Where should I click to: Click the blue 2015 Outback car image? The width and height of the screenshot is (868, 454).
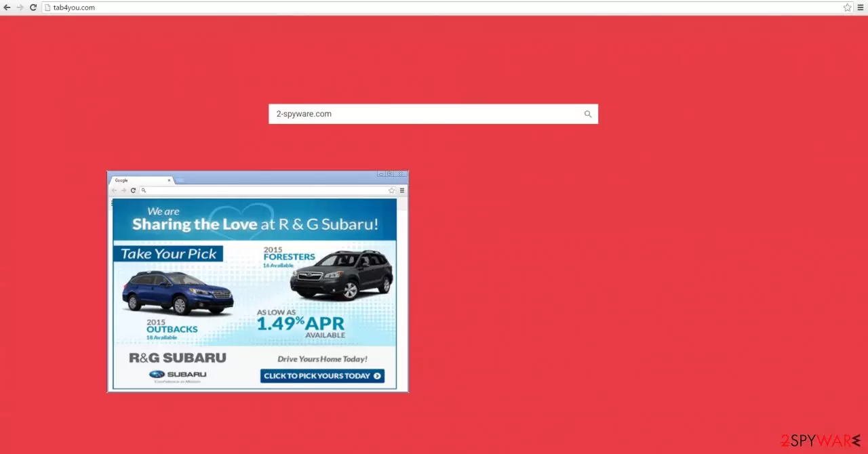(178, 293)
